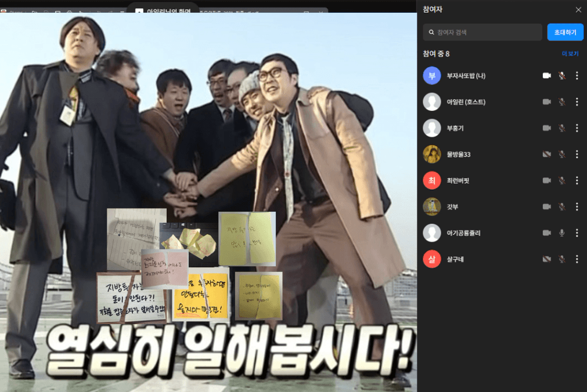The height and width of the screenshot is (392, 587).
Task: Select the 아일린님의 화면 tab at the top
Action: (x=163, y=8)
